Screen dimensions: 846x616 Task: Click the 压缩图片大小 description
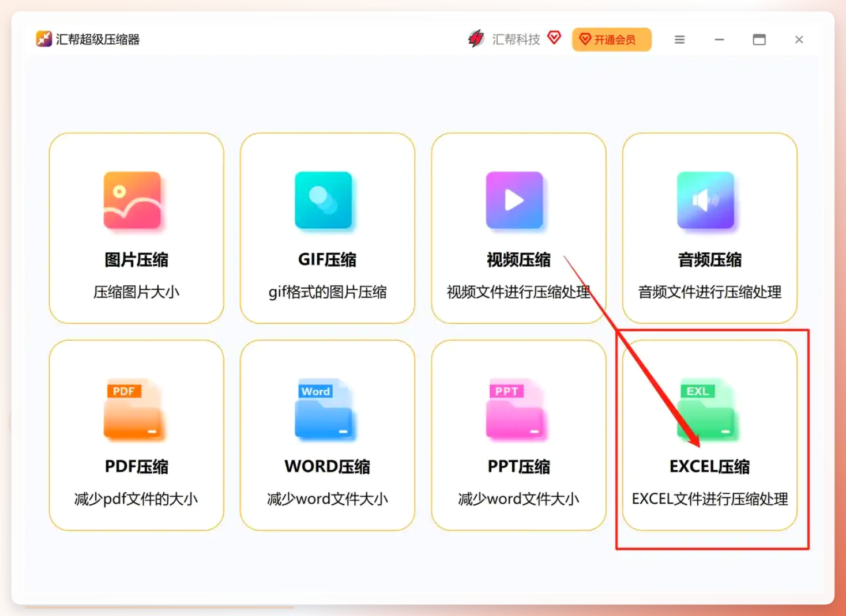[x=136, y=292]
